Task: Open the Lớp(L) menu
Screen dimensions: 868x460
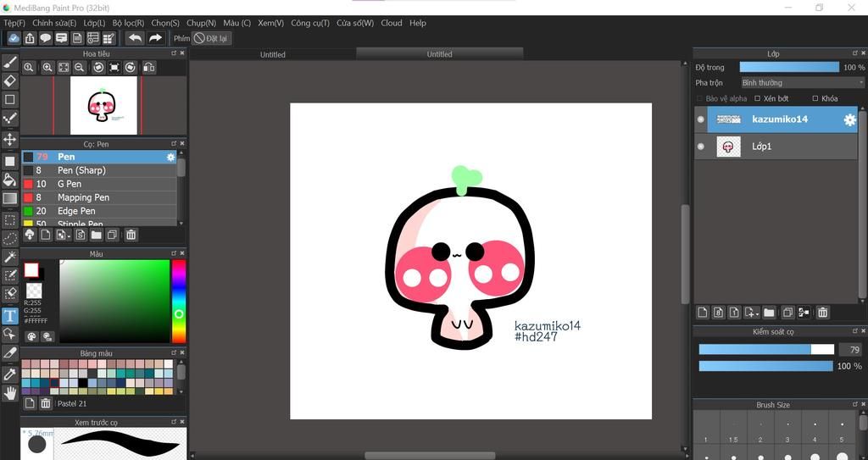Action: (94, 23)
